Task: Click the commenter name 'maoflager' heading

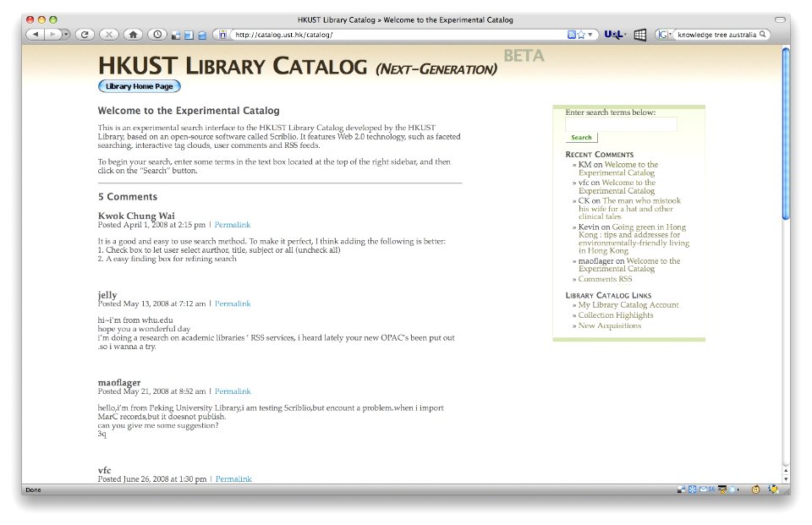Action: [x=119, y=383]
